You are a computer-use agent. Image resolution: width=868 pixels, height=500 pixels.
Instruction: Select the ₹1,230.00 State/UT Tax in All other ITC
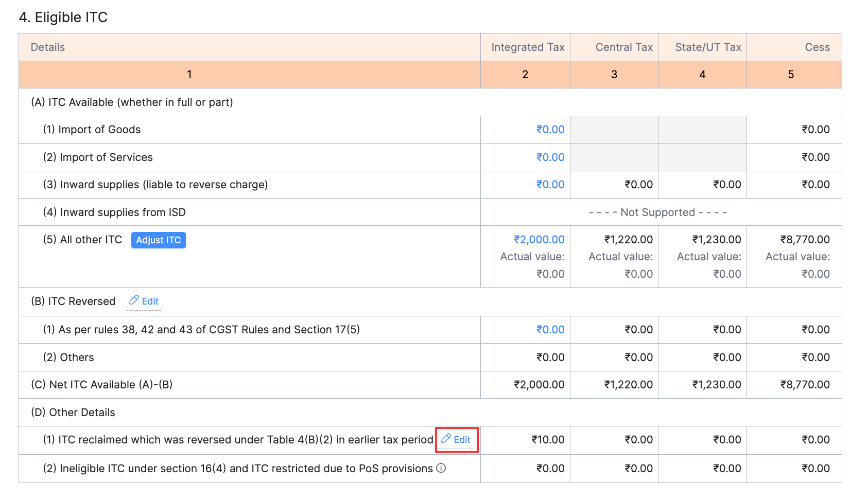716,240
